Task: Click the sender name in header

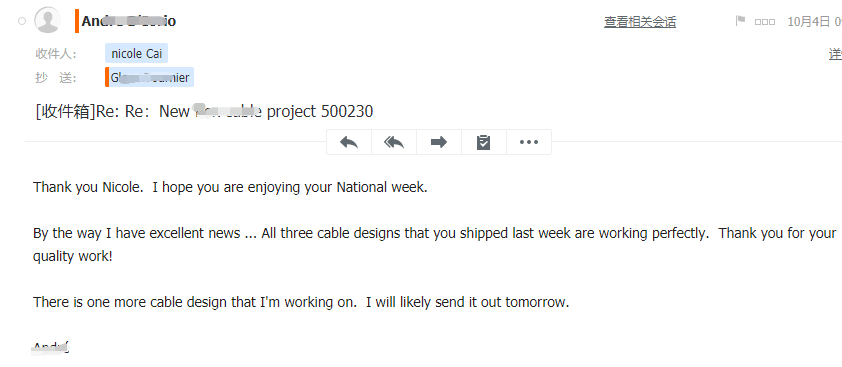Action: (x=128, y=21)
